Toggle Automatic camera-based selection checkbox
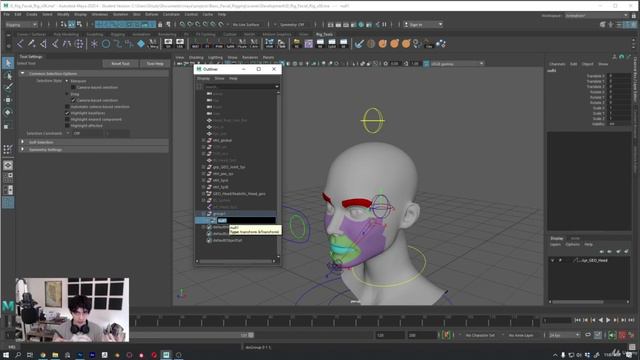 [67, 107]
